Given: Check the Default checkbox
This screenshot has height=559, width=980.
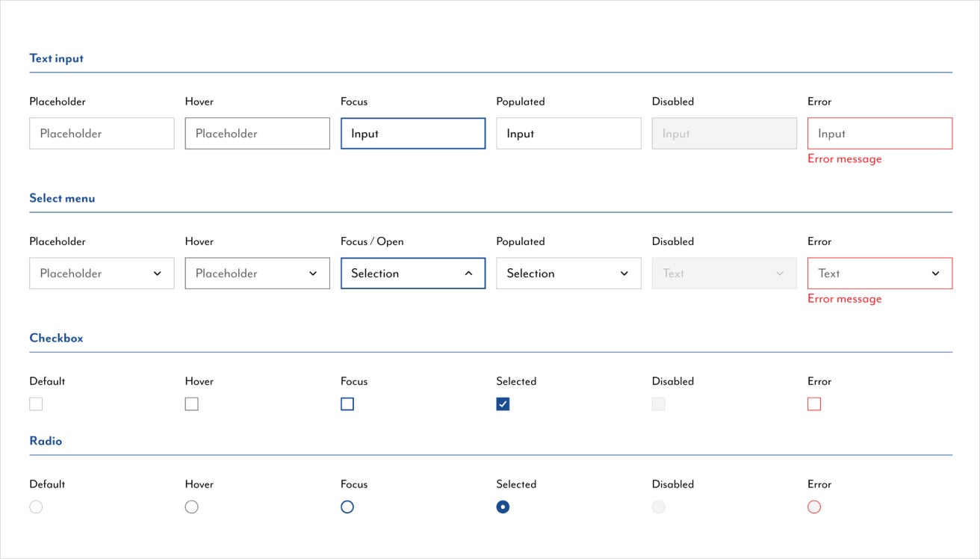Looking at the screenshot, I should tap(36, 404).
